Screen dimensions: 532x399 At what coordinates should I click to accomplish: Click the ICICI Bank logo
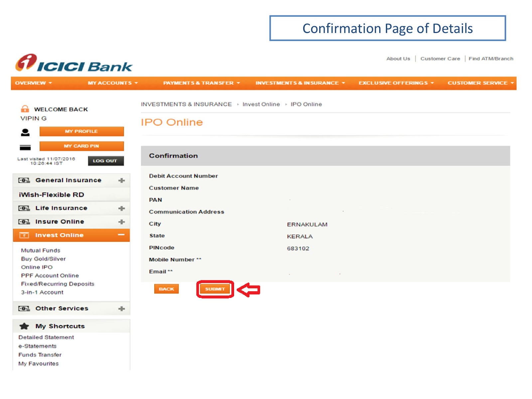(x=74, y=63)
